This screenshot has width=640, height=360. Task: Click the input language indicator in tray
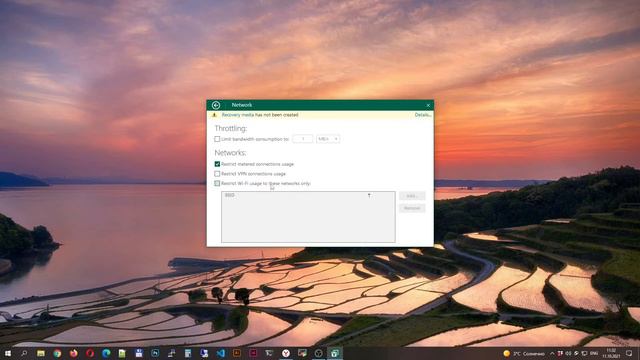594,353
